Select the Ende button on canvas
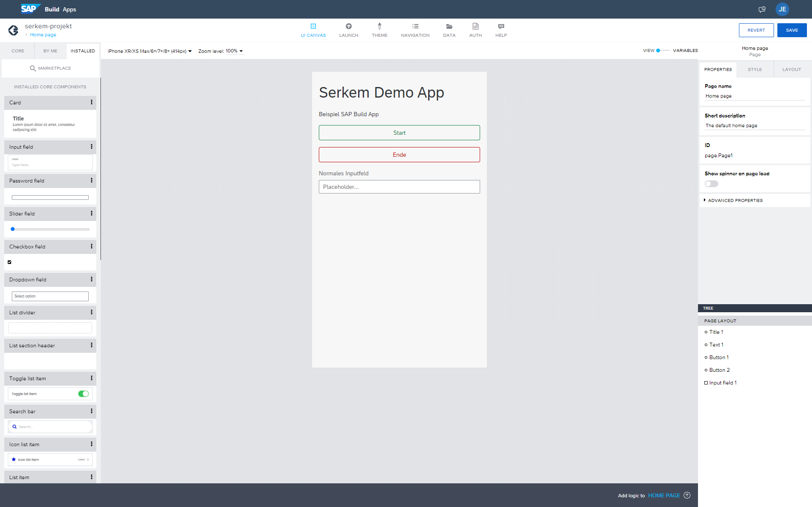Screen dimensions: 812x507 [399, 155]
